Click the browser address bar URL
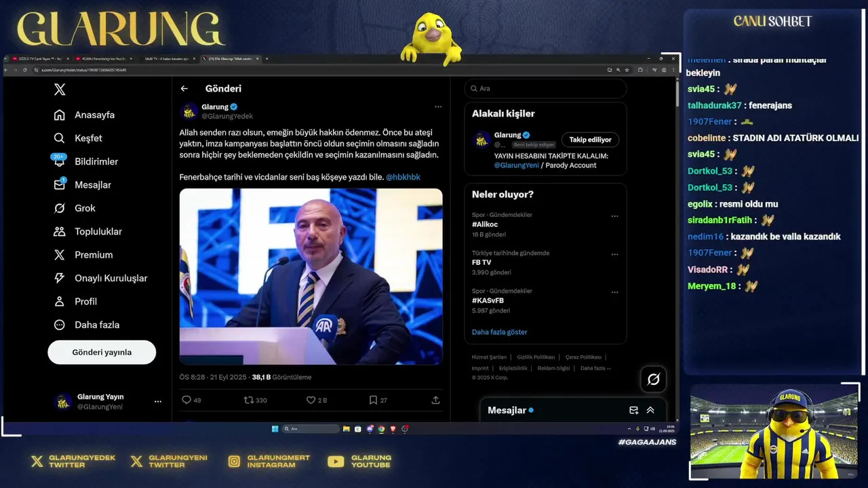Image resolution: width=868 pixels, height=488 pixels. click(84, 70)
